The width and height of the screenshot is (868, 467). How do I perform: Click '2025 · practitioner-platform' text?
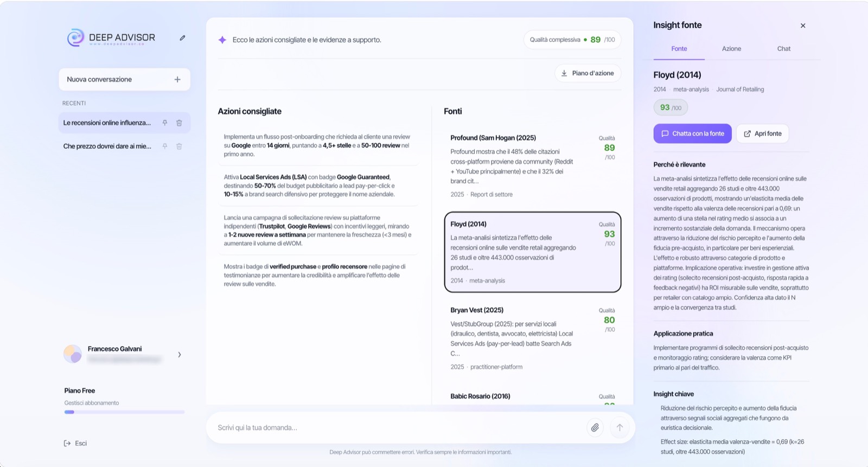[486, 367]
